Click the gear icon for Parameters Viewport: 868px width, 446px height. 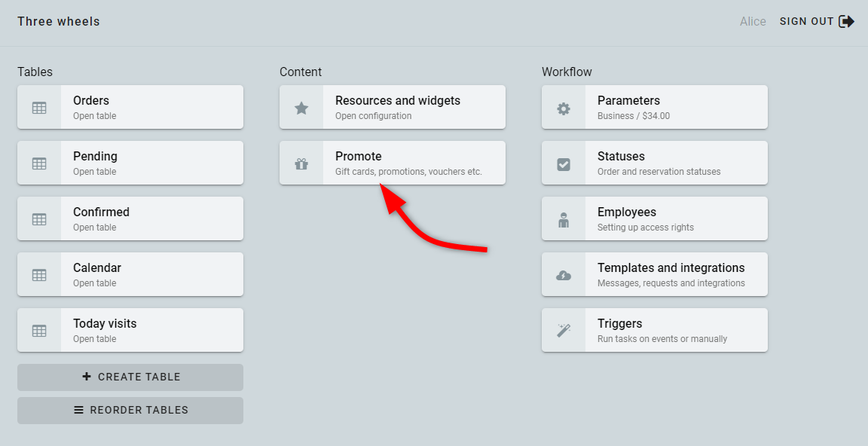pyautogui.click(x=564, y=108)
